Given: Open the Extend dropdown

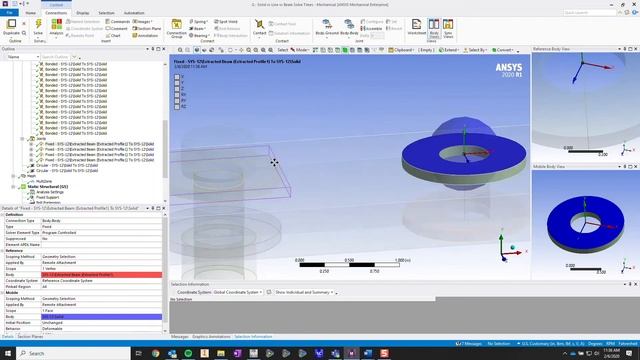Looking at the screenshot, I should [449, 50].
